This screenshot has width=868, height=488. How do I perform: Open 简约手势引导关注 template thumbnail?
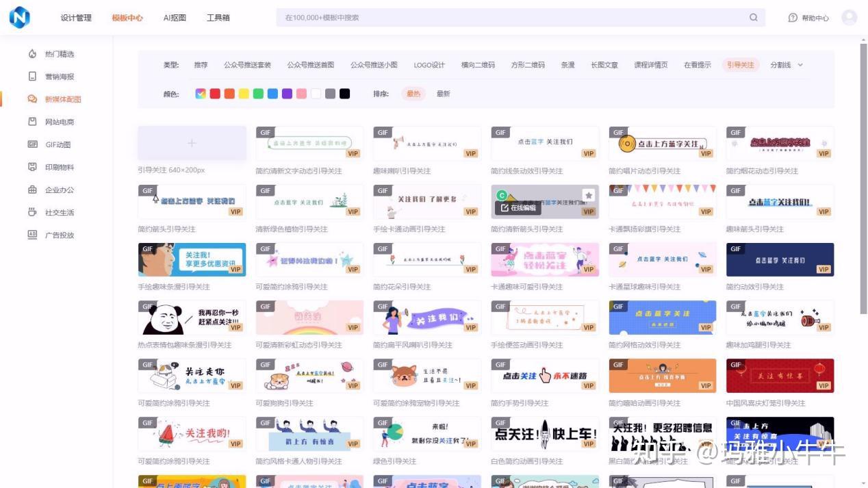(545, 376)
